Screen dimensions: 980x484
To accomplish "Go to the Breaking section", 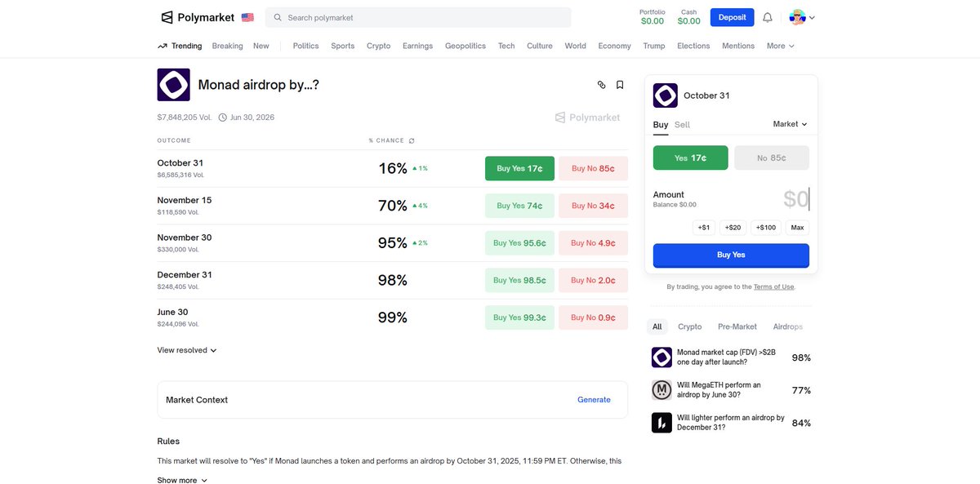I will 227,46.
